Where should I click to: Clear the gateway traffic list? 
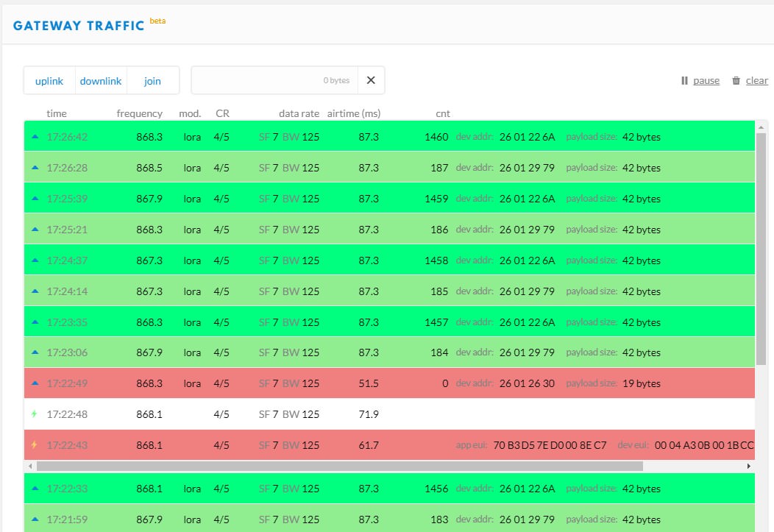750,80
